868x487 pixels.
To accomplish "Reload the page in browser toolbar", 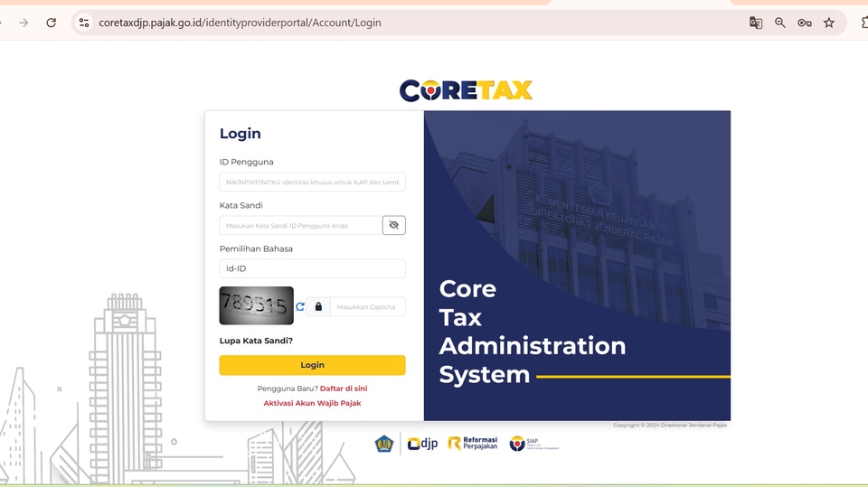I will click(x=51, y=23).
